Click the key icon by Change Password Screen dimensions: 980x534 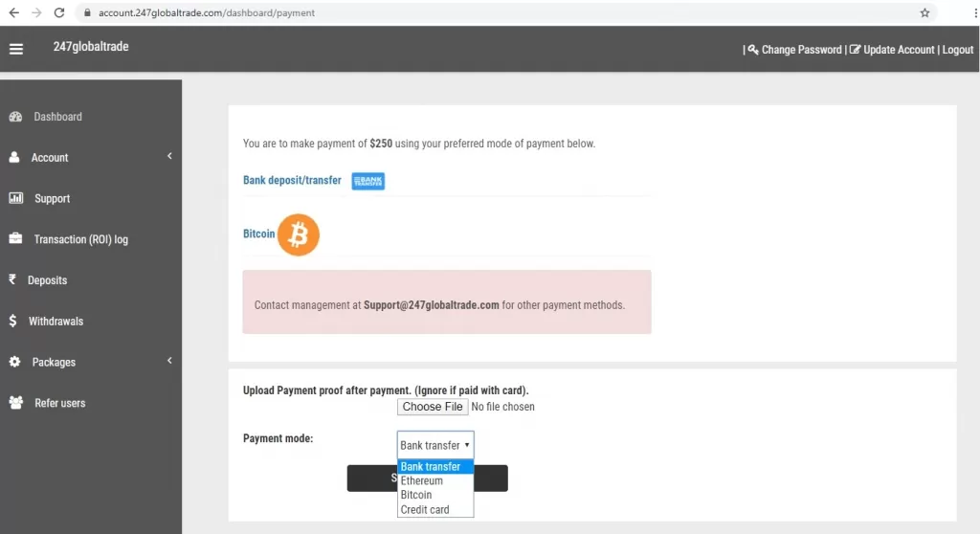pyautogui.click(x=753, y=50)
